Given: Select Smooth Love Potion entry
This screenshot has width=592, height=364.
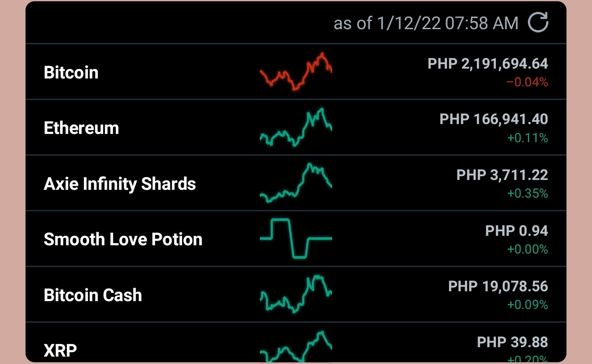Looking at the screenshot, I should [x=296, y=239].
